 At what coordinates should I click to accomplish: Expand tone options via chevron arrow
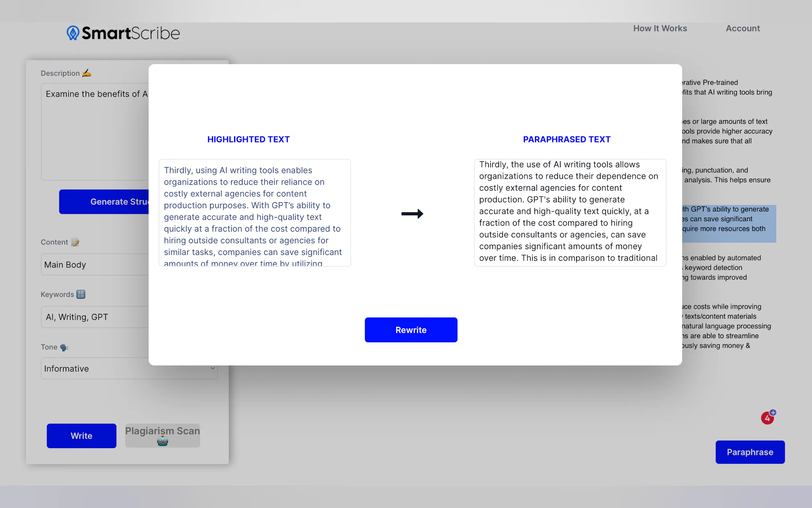(213, 368)
